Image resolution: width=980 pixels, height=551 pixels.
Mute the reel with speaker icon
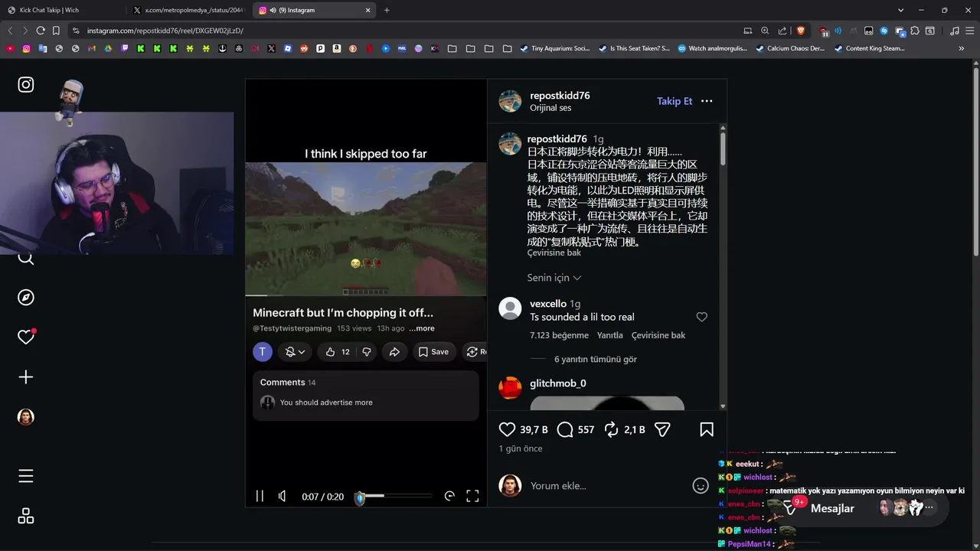(x=283, y=496)
